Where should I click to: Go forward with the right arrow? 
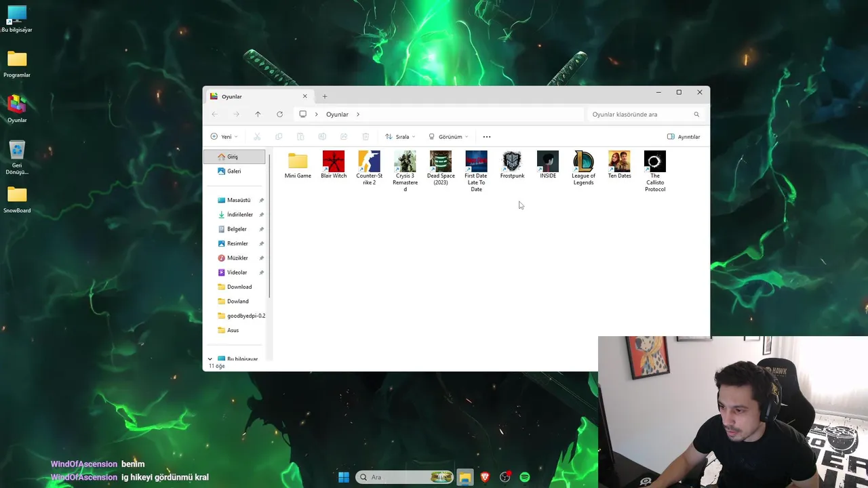point(236,115)
